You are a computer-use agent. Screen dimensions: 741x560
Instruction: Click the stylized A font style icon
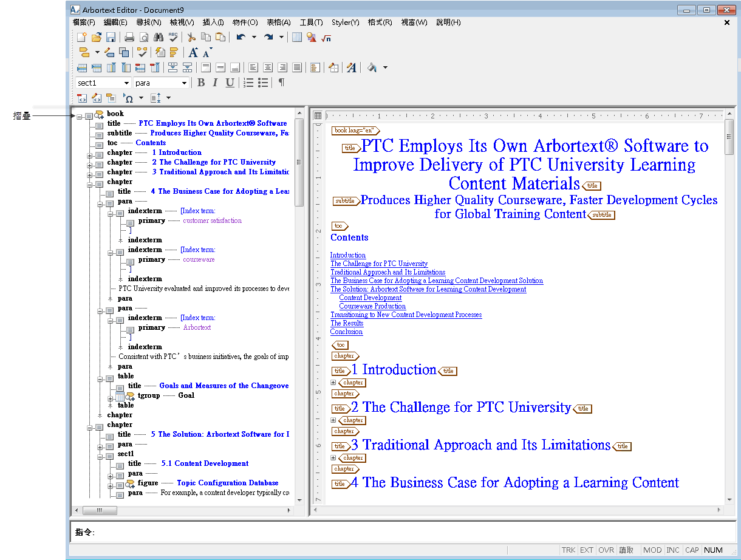point(352,67)
